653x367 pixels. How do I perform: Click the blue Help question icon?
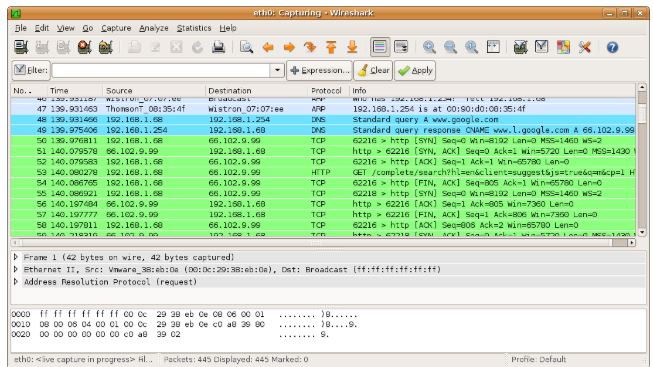click(x=612, y=47)
